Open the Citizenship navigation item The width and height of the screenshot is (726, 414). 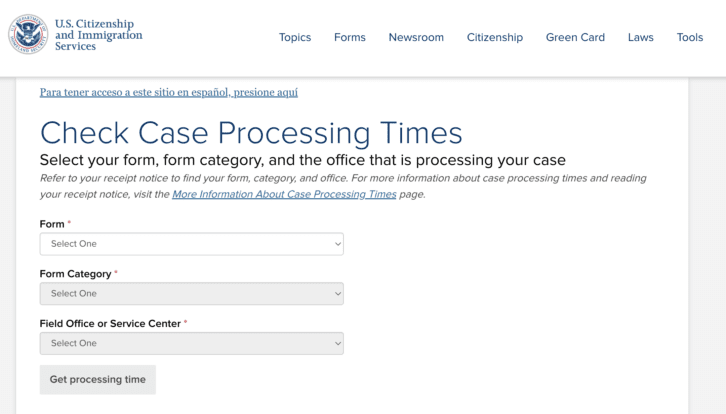pyautogui.click(x=494, y=37)
